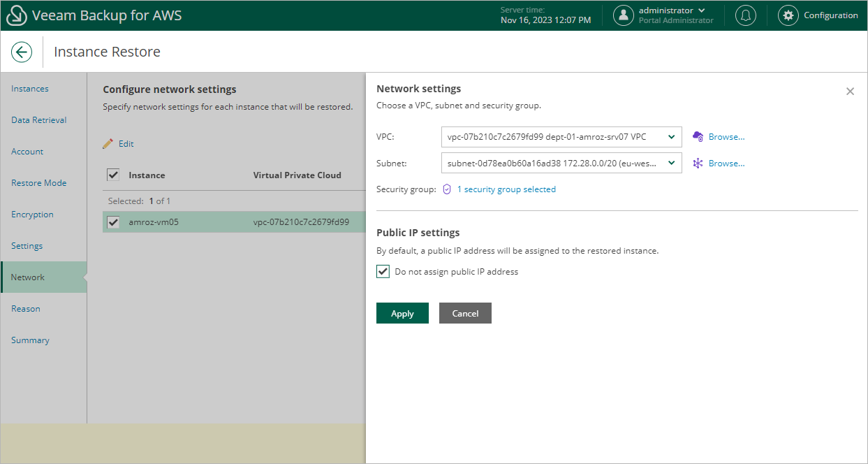Click the Network settings heading

pyautogui.click(x=418, y=89)
